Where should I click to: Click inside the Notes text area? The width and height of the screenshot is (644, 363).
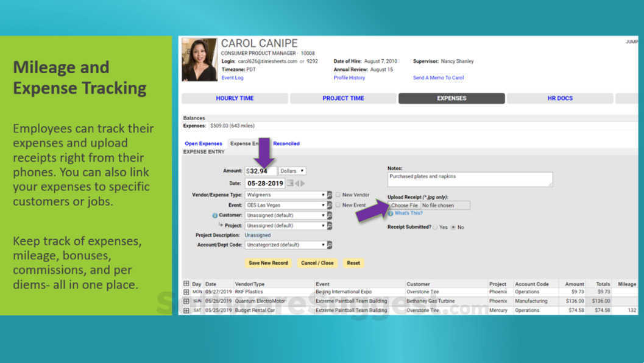469,179
